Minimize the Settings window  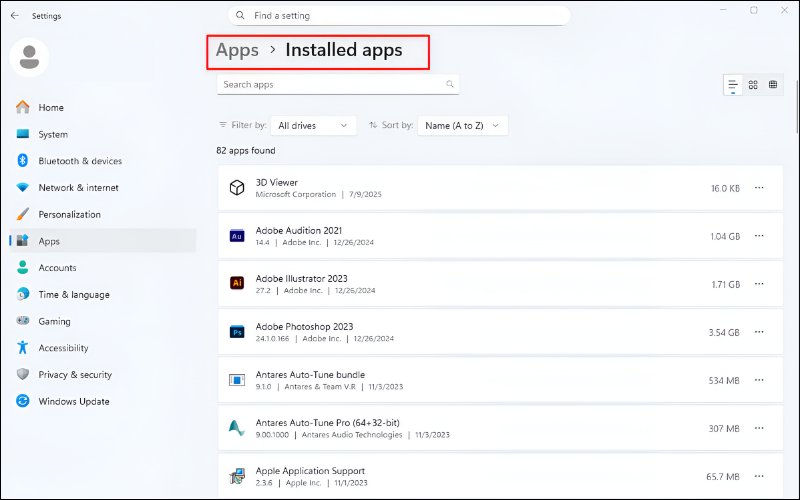(723, 10)
